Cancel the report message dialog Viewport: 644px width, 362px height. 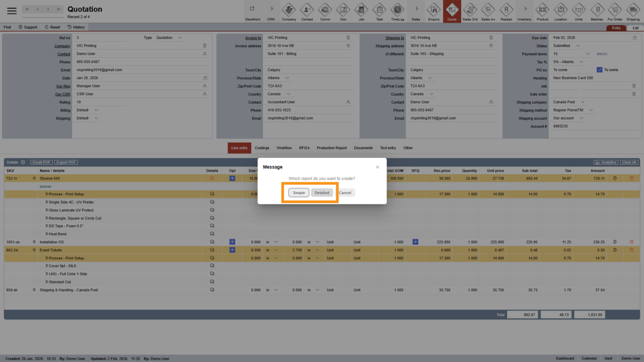pyautogui.click(x=345, y=193)
